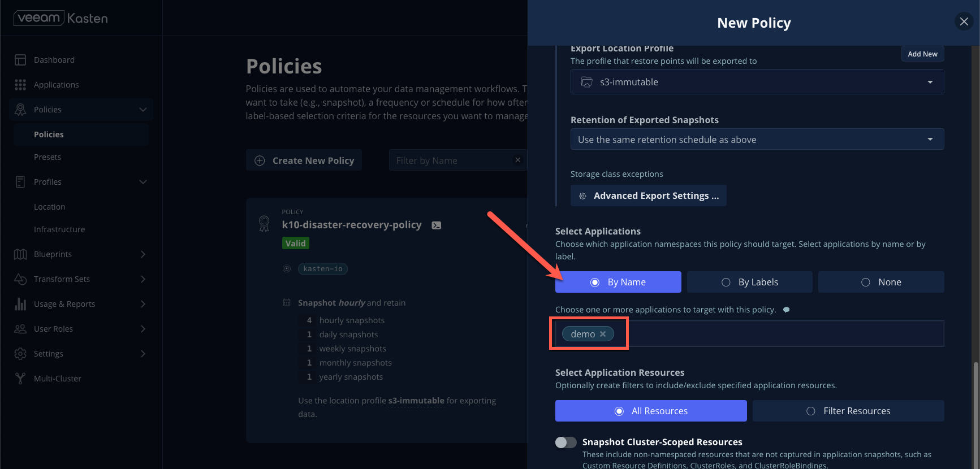This screenshot has height=469, width=980.
Task: Click the Usage & Reports chart icon
Action: 20,304
